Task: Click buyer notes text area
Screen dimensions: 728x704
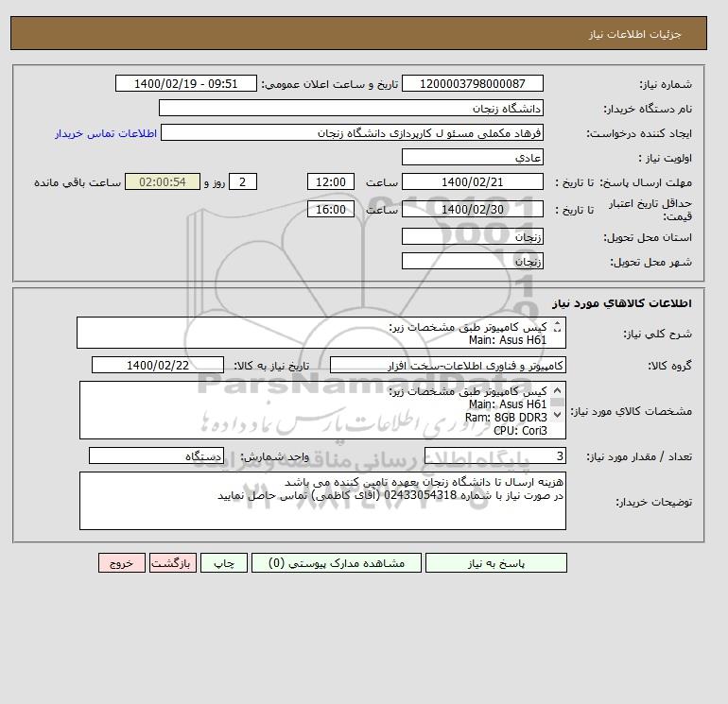Action: click(x=322, y=501)
